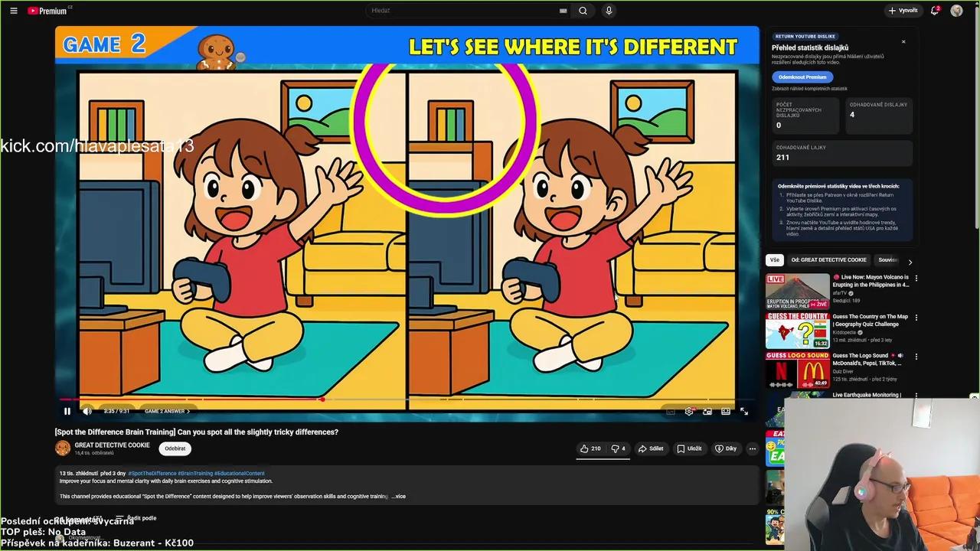Select the GAME 2 ANSWER chapter
980x551 pixels.
point(166,411)
